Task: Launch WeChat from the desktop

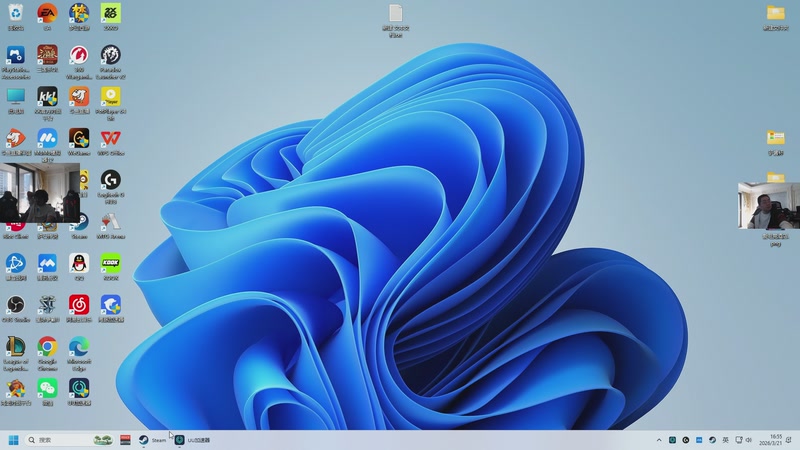Action: (47, 392)
